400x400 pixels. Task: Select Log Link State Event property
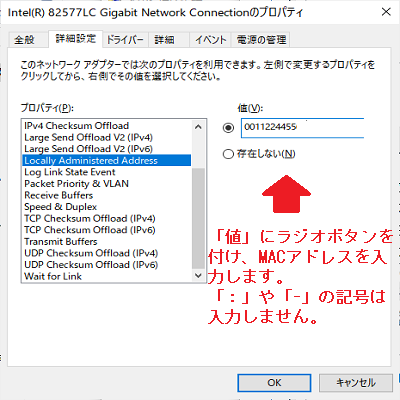click(107, 172)
